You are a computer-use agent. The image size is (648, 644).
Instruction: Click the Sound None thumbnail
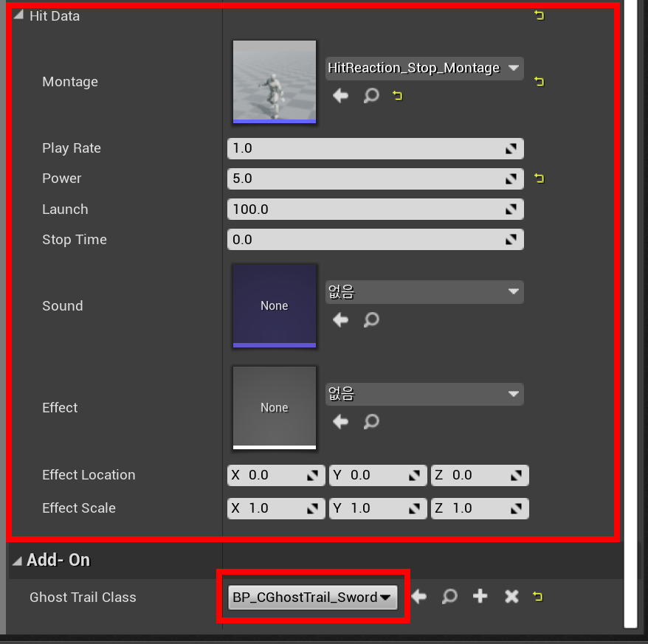(x=275, y=305)
